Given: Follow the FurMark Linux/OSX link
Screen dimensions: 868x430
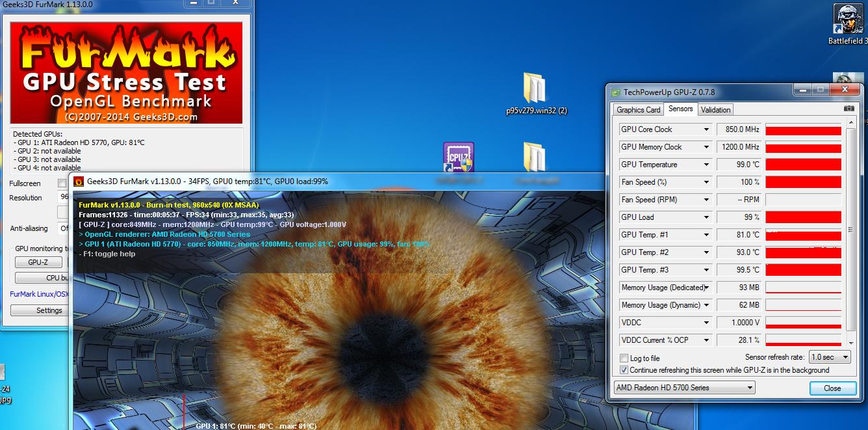Looking at the screenshot, I should (39, 294).
